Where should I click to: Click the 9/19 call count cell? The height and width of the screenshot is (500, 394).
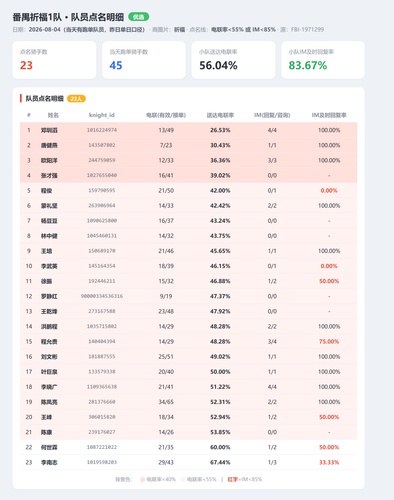click(166, 296)
